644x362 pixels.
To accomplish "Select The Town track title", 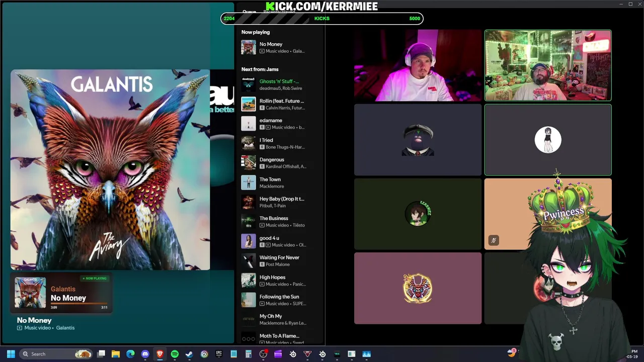I will (270, 179).
